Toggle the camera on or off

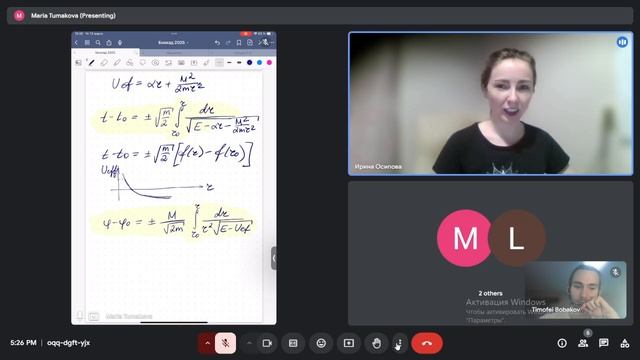click(267, 343)
